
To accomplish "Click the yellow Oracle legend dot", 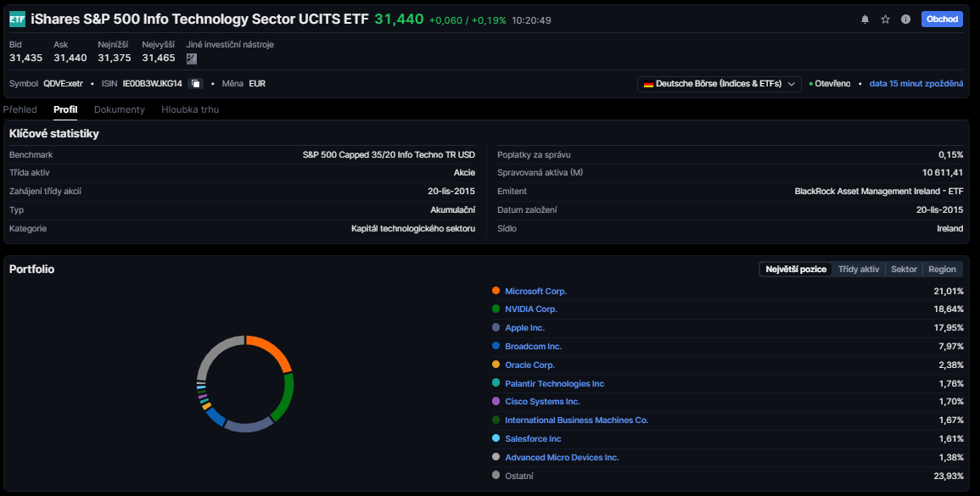I will click(496, 365).
